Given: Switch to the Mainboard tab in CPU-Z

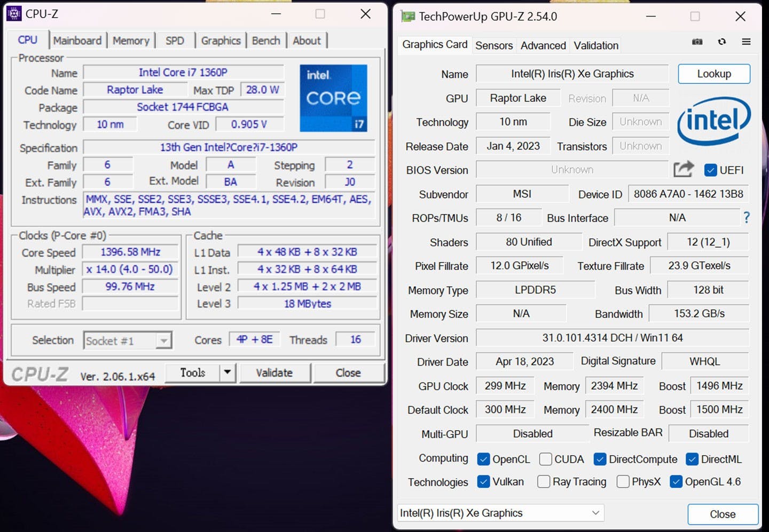Looking at the screenshot, I should (x=77, y=41).
